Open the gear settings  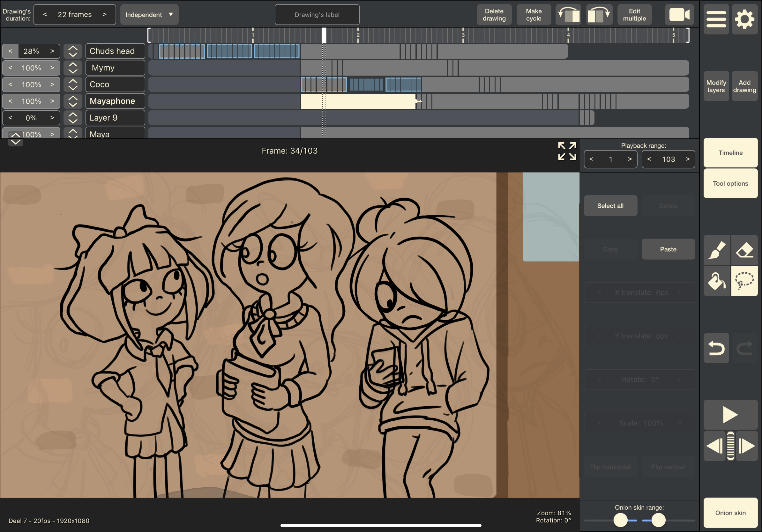point(744,19)
